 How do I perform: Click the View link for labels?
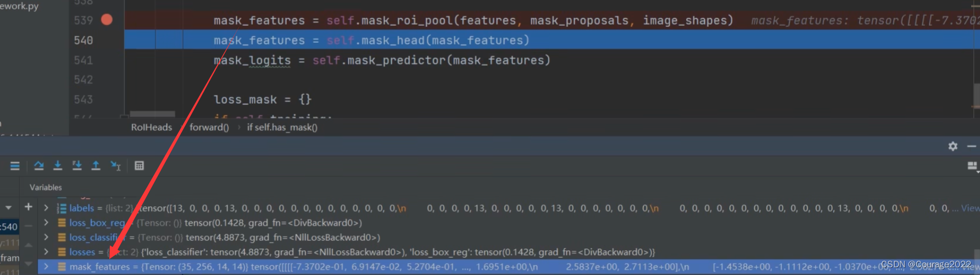970,208
